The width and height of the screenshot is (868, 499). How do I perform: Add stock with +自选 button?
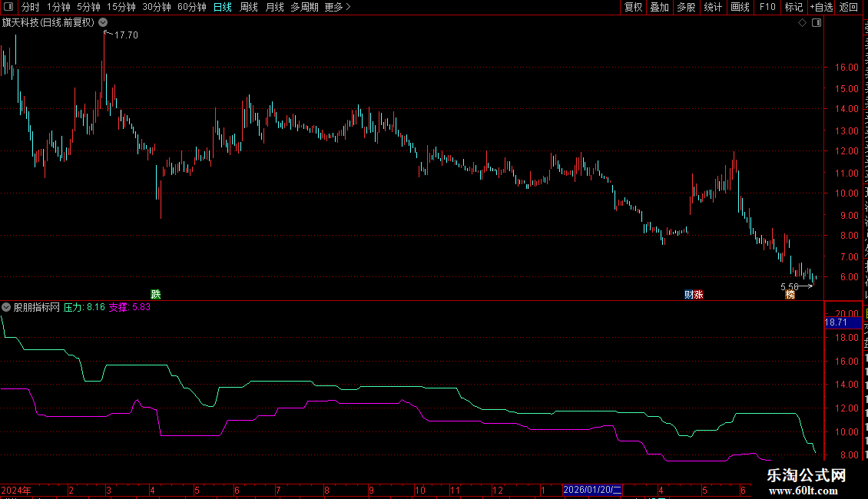pyautogui.click(x=821, y=7)
